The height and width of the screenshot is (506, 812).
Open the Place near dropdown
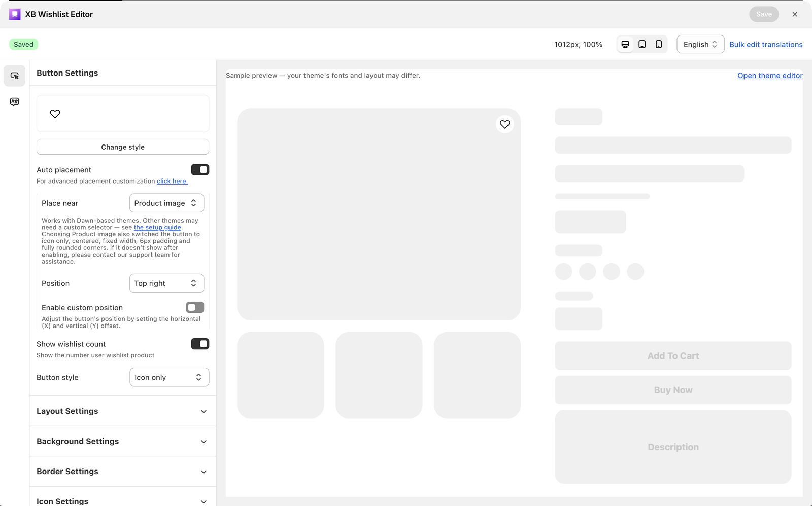pyautogui.click(x=166, y=203)
